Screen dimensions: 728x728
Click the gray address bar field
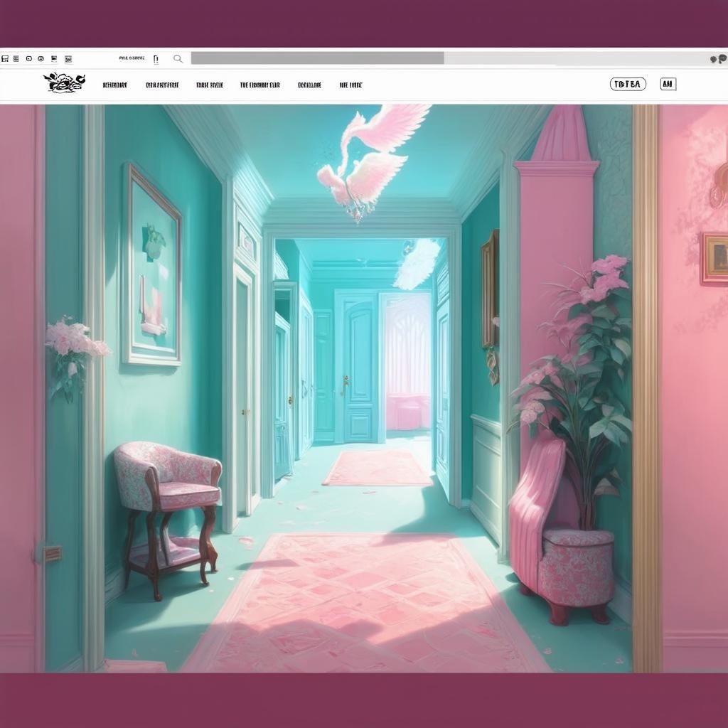317,58
